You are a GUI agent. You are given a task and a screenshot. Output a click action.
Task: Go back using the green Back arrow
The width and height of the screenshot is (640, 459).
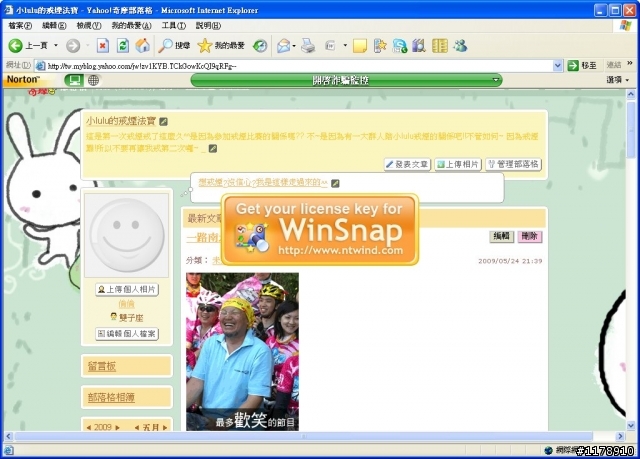click(16, 46)
